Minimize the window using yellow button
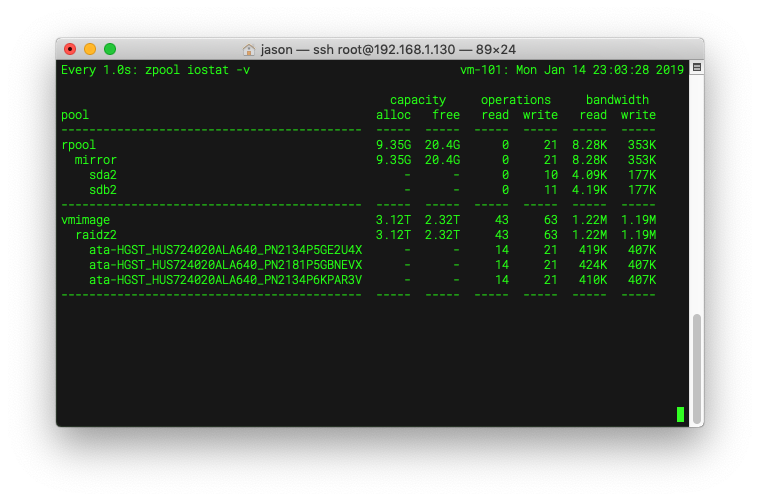 90,49
